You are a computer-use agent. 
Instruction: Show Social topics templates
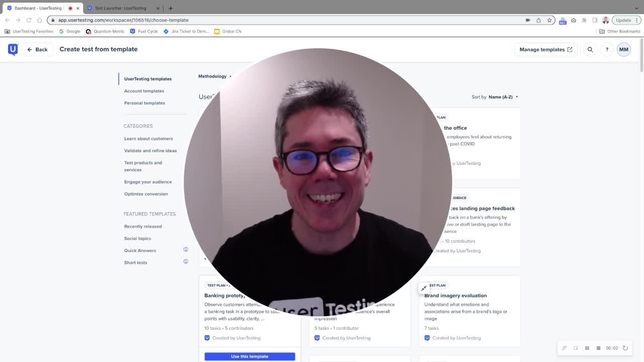(x=137, y=238)
